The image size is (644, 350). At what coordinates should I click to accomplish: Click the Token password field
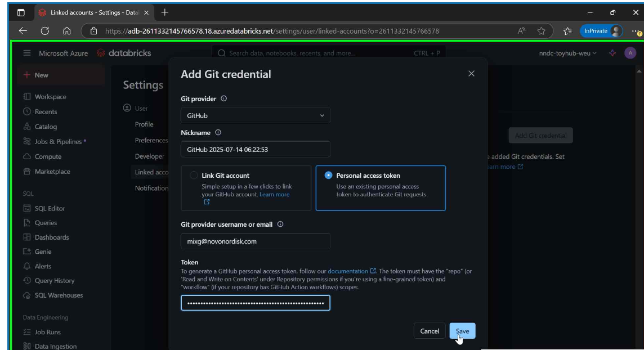coord(255,303)
